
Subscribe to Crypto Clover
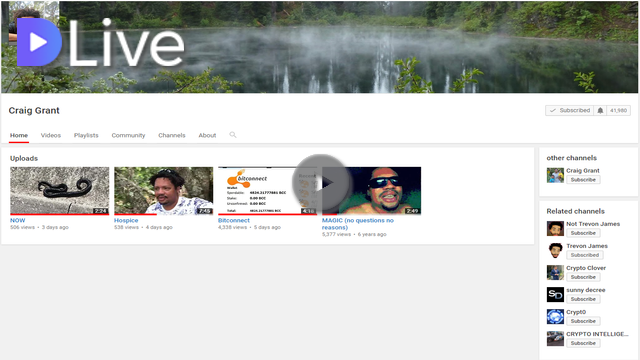[583, 277]
